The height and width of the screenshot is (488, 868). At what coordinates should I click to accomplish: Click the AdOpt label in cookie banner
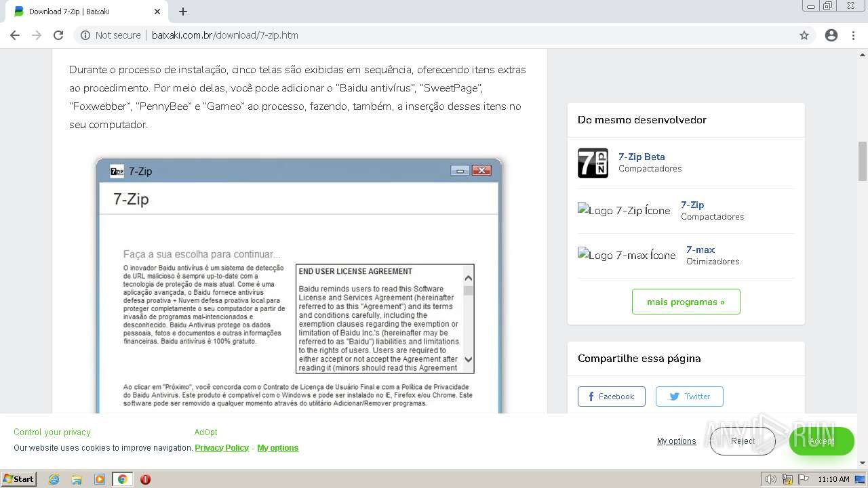click(x=206, y=432)
